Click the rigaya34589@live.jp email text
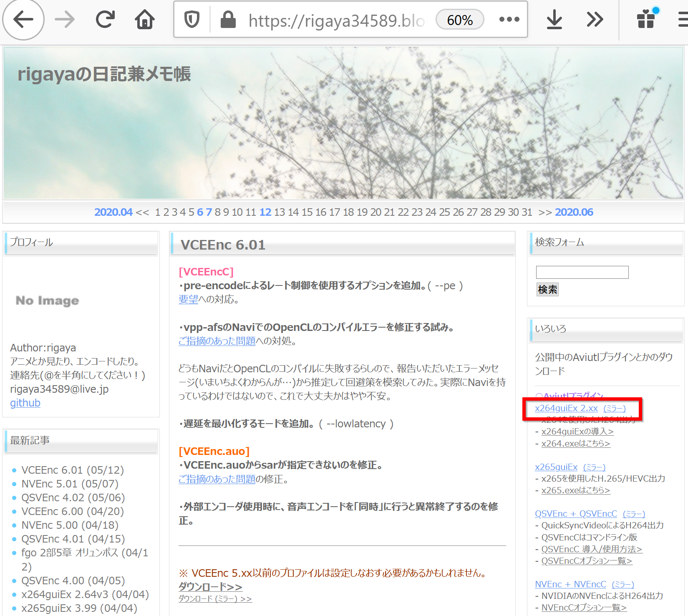Screen dimensions: 688x616 coord(59,389)
